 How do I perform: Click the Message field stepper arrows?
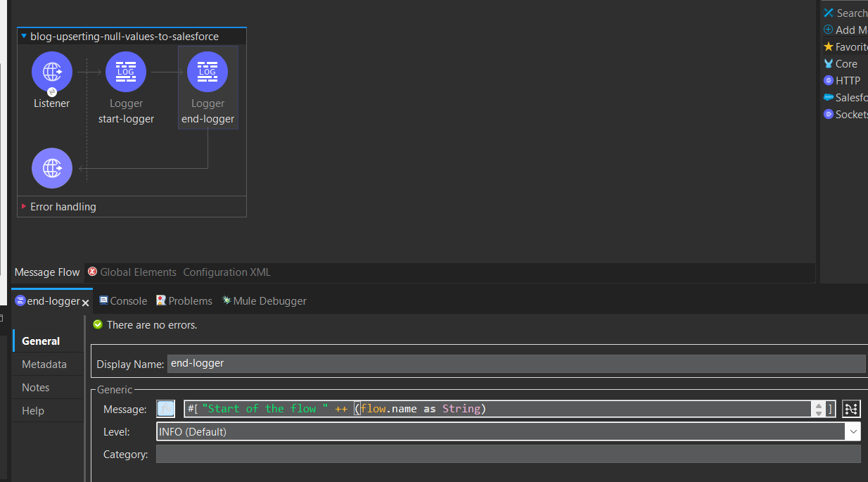818,409
